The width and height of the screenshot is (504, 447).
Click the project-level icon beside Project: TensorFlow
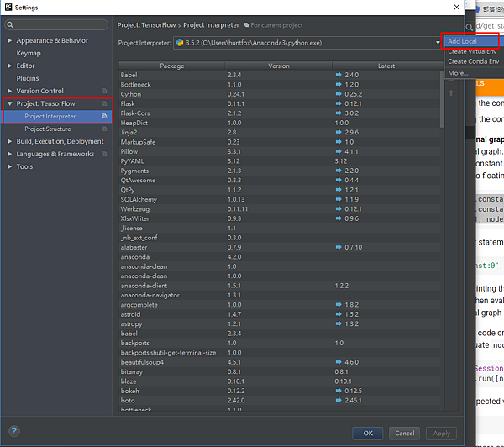104,103
